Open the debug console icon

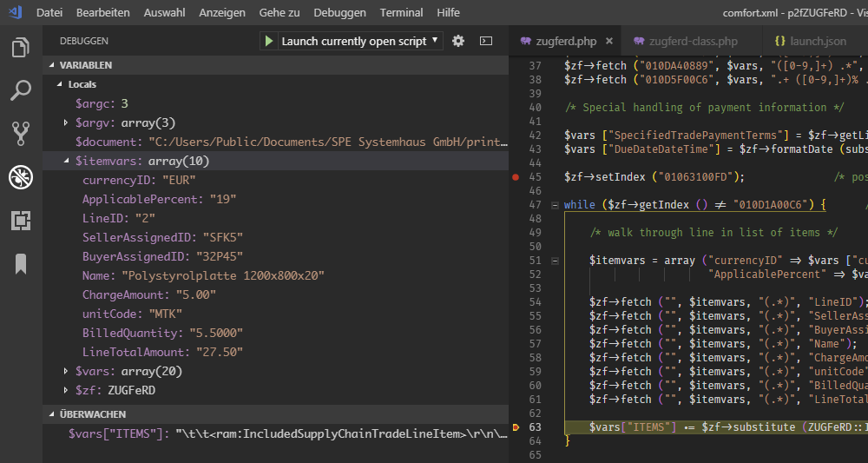click(486, 41)
